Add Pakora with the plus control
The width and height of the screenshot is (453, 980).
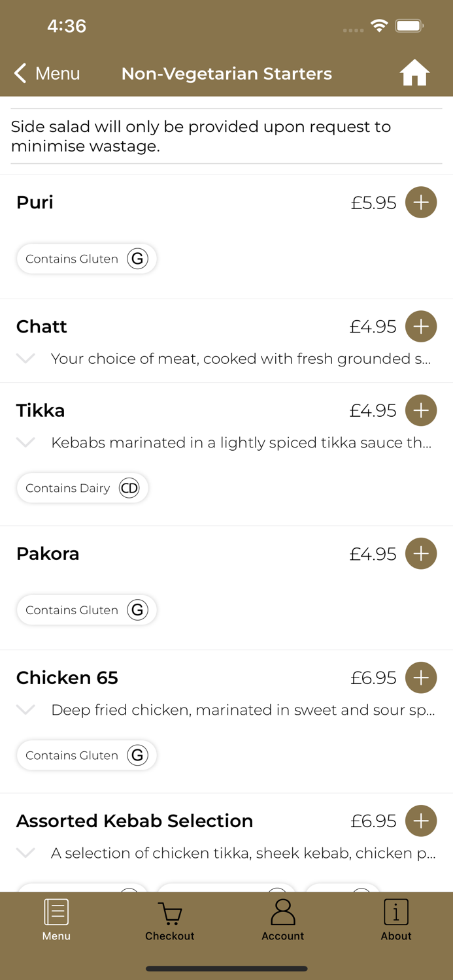tap(421, 553)
